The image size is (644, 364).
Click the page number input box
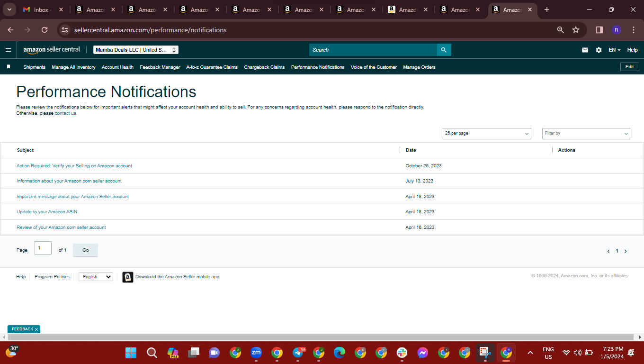[43, 248]
